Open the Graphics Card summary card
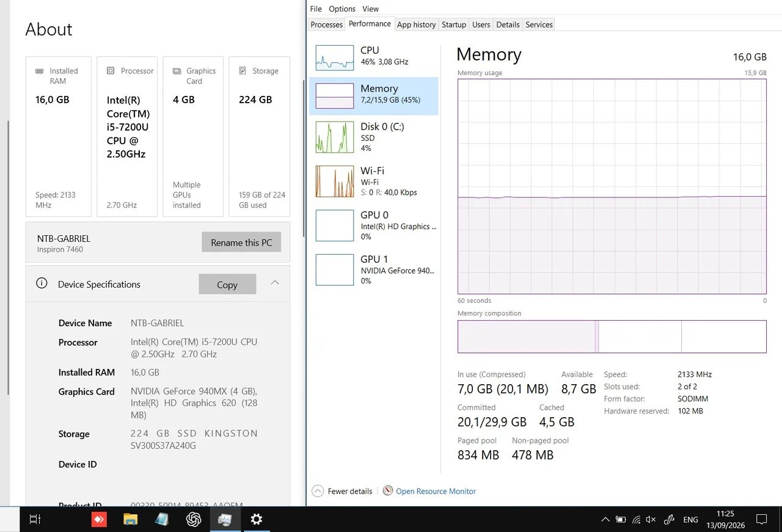 pyautogui.click(x=193, y=136)
